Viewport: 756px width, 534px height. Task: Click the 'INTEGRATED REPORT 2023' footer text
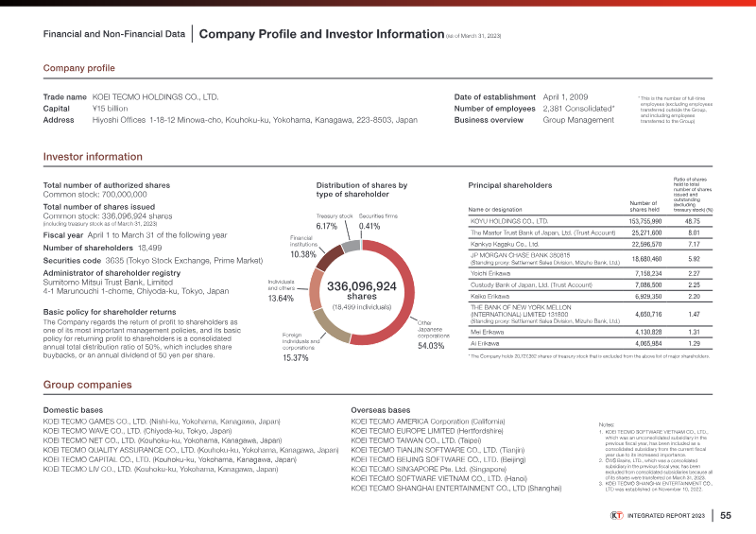point(666,516)
